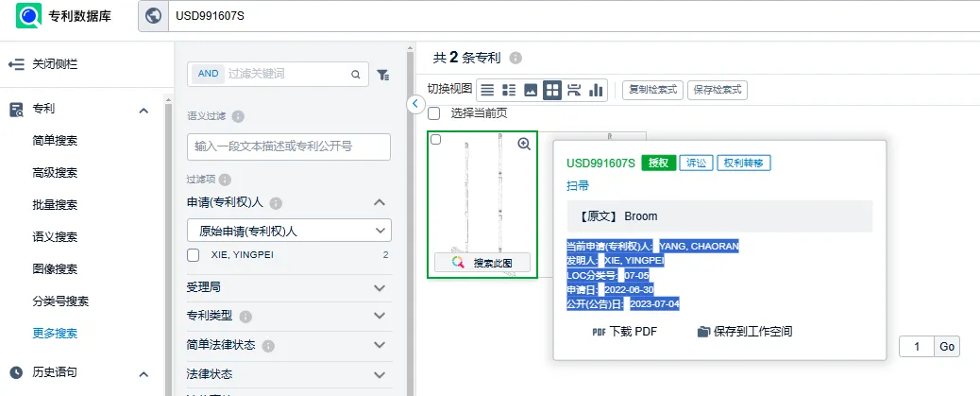Click the 关闭侧栏 label
Image resolution: width=980 pixels, height=396 pixels.
tap(55, 64)
